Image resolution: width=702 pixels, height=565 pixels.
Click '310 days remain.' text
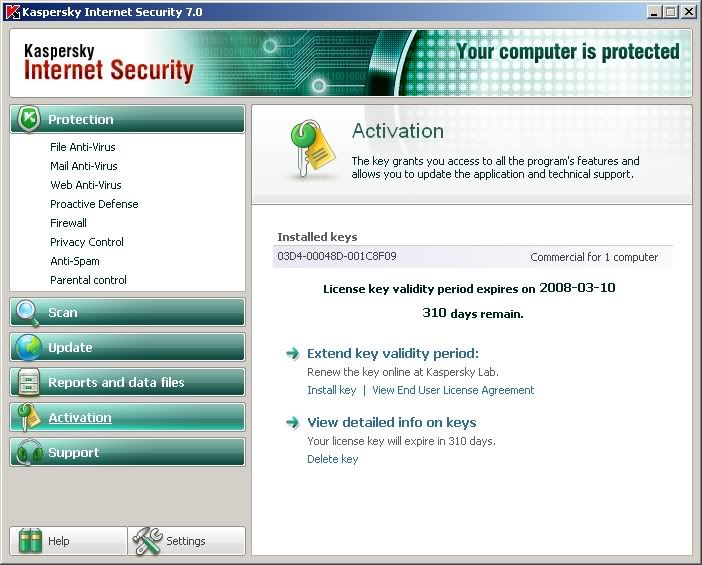click(x=473, y=313)
